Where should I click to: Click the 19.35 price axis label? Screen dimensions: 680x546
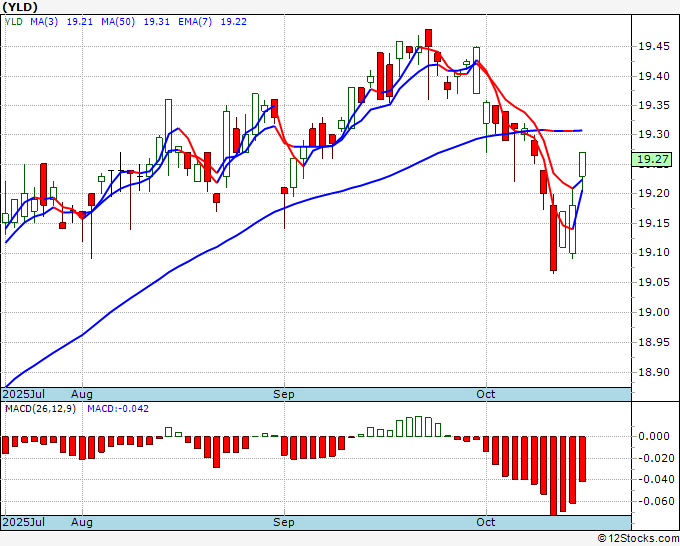pos(654,105)
